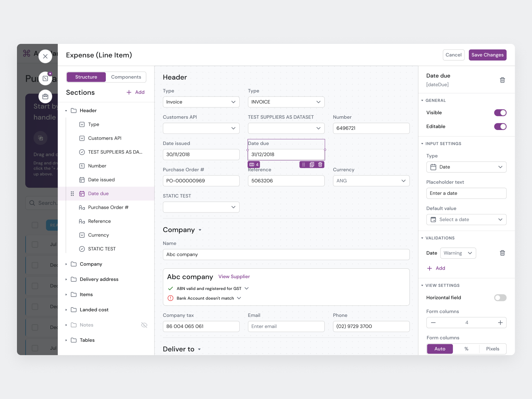
Task: Open the Customers API dropdown
Action: (x=201, y=128)
